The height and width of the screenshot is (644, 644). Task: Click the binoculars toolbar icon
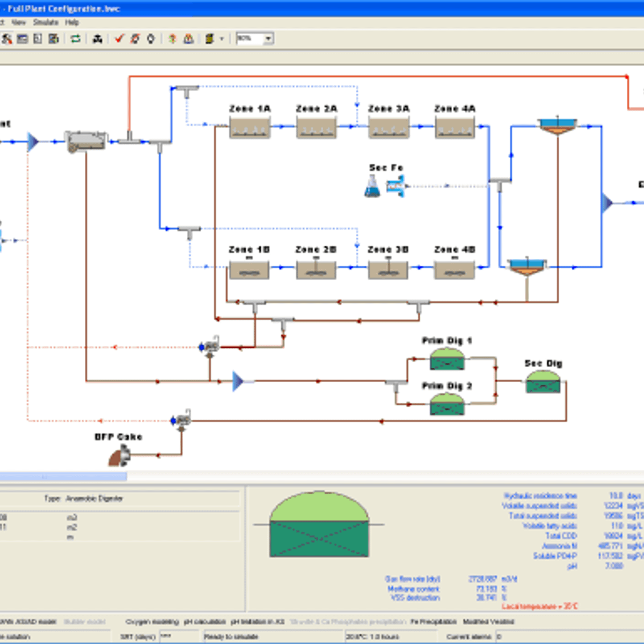[x=97, y=39]
